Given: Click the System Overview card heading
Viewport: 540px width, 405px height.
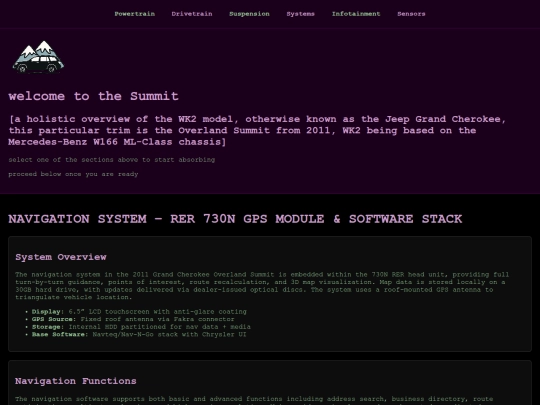Looking at the screenshot, I should (61, 257).
